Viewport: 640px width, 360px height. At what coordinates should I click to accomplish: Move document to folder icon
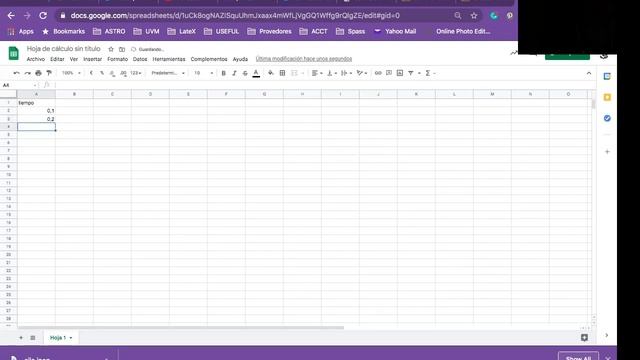[x=122, y=49]
